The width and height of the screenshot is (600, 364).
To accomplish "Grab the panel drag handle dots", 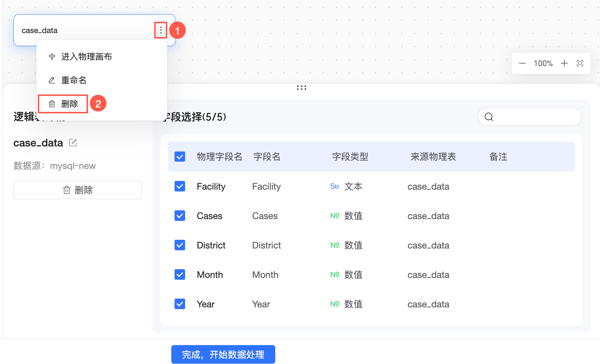I will tap(301, 88).
